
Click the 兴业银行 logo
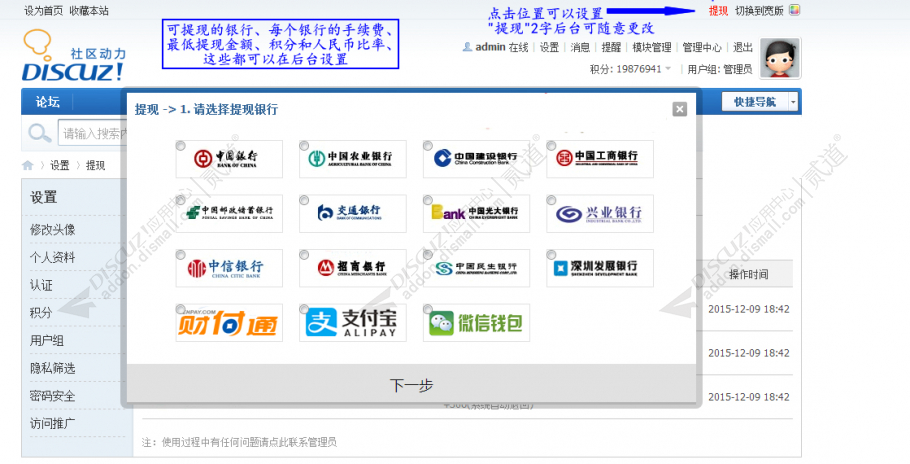click(x=600, y=213)
